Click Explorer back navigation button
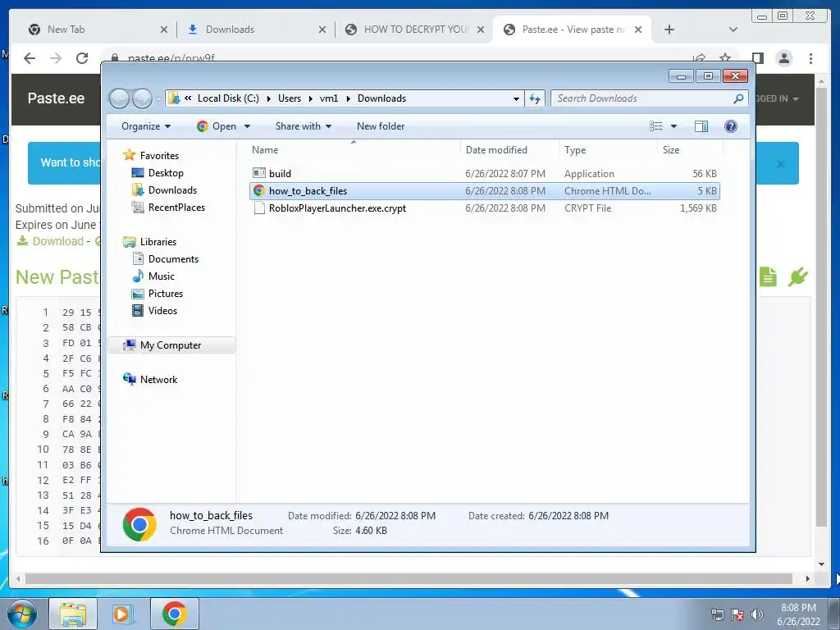Viewport: 840px width, 630px height. click(x=119, y=98)
